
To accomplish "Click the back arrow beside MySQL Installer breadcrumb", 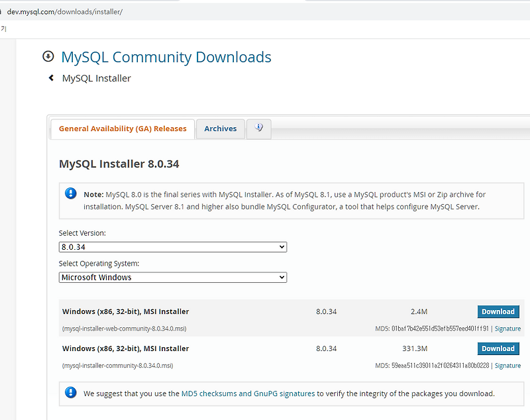I will (x=50, y=78).
